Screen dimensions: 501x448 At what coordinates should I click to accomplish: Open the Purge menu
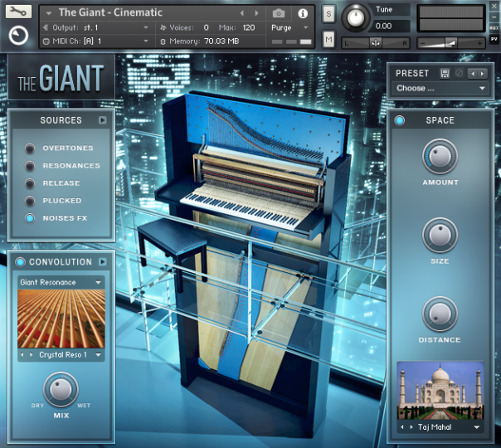point(286,27)
